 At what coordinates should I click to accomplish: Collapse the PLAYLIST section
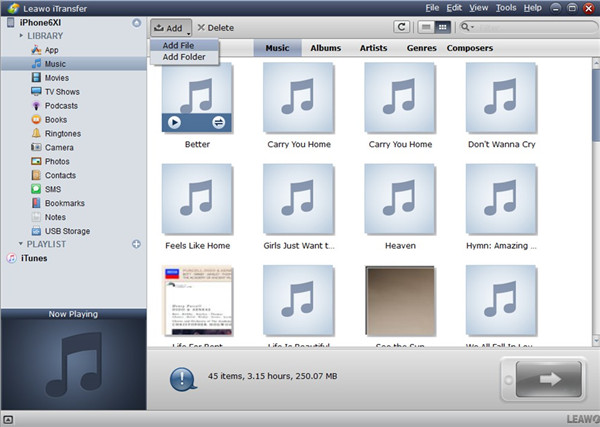[22, 244]
